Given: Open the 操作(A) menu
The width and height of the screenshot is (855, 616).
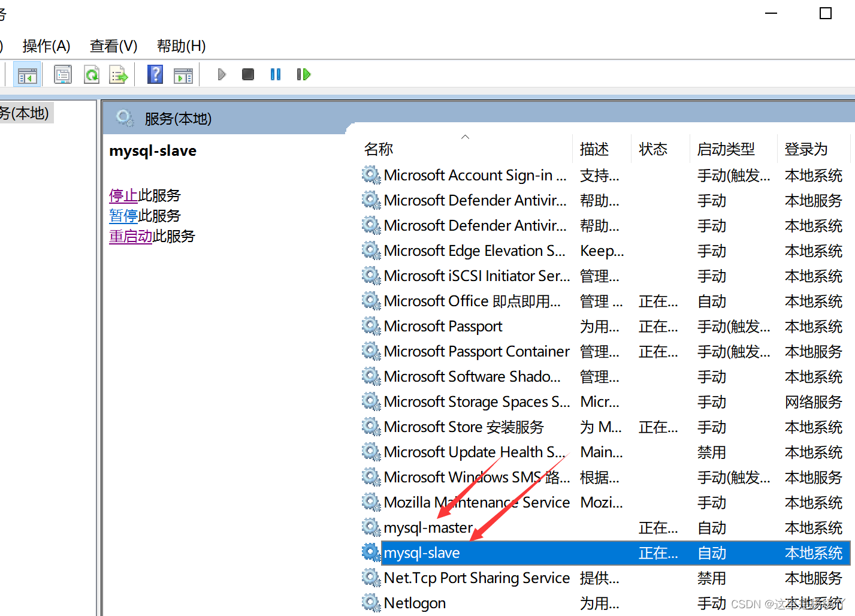Looking at the screenshot, I should 46,46.
